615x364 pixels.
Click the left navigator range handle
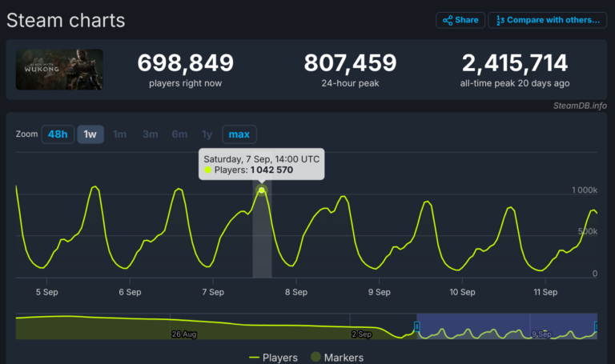coord(416,326)
